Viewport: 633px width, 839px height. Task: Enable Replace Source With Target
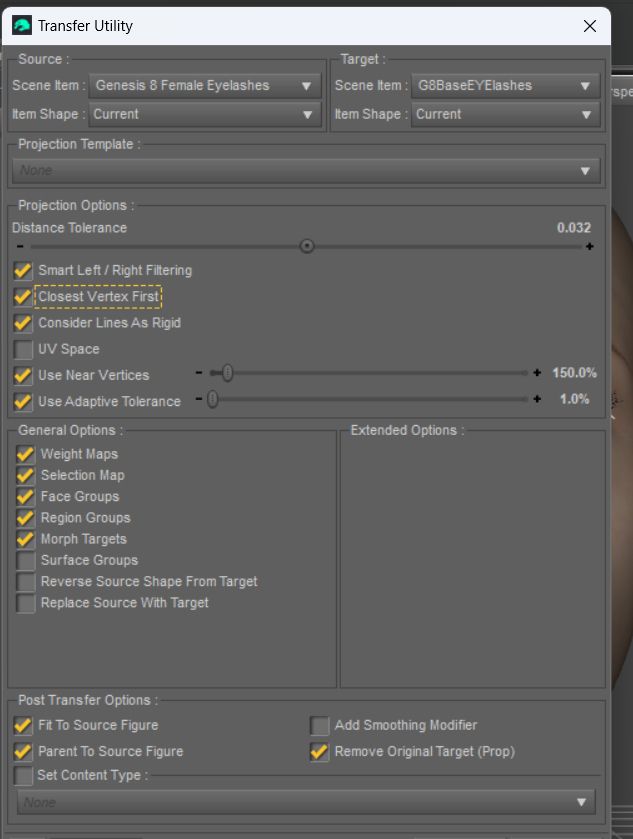25,604
